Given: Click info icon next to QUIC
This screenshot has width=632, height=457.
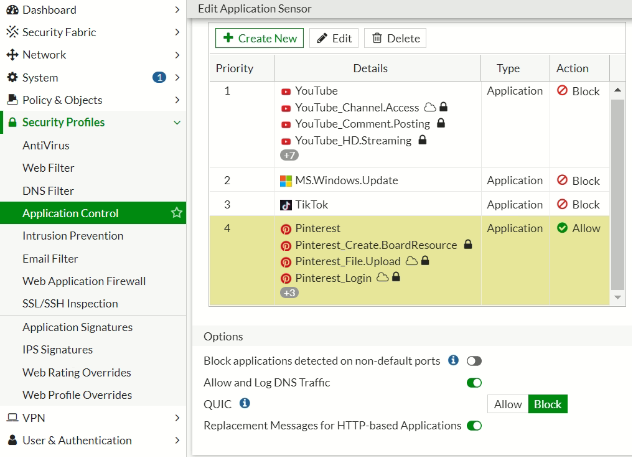Looking at the screenshot, I should tap(246, 404).
